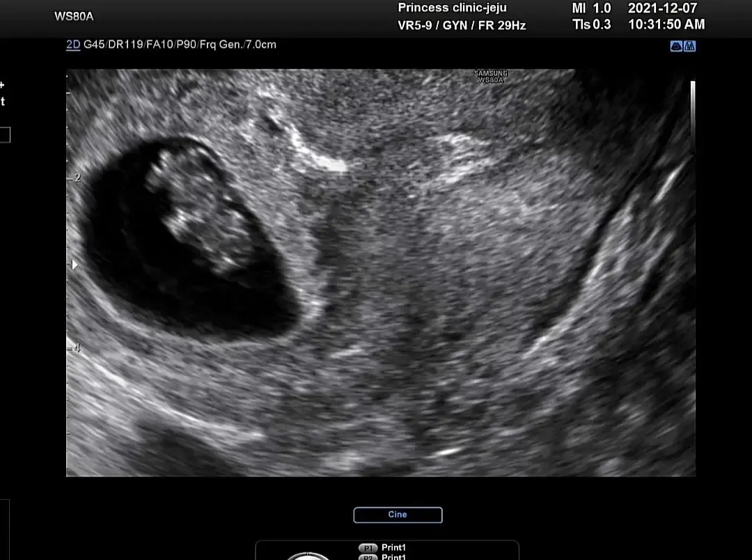Click the 'Princess clinic-jeju' header text
752x560 pixels.
452,8
